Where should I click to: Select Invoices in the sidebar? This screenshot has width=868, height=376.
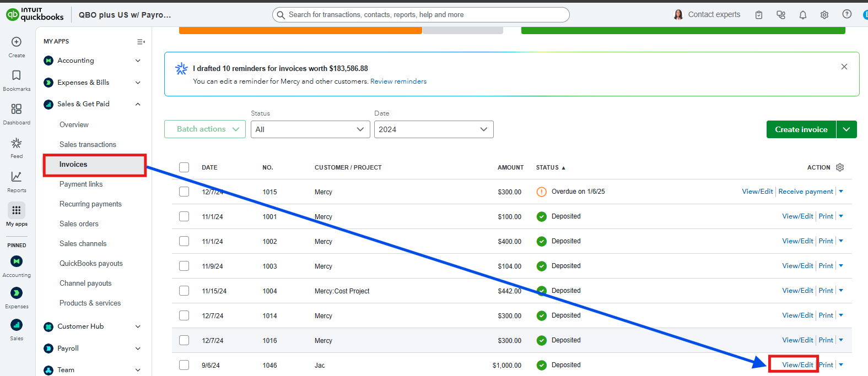tap(95, 165)
